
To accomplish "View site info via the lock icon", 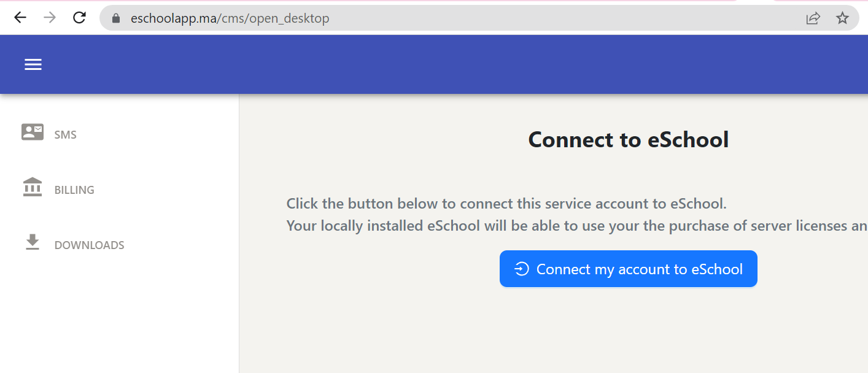I will point(116,18).
